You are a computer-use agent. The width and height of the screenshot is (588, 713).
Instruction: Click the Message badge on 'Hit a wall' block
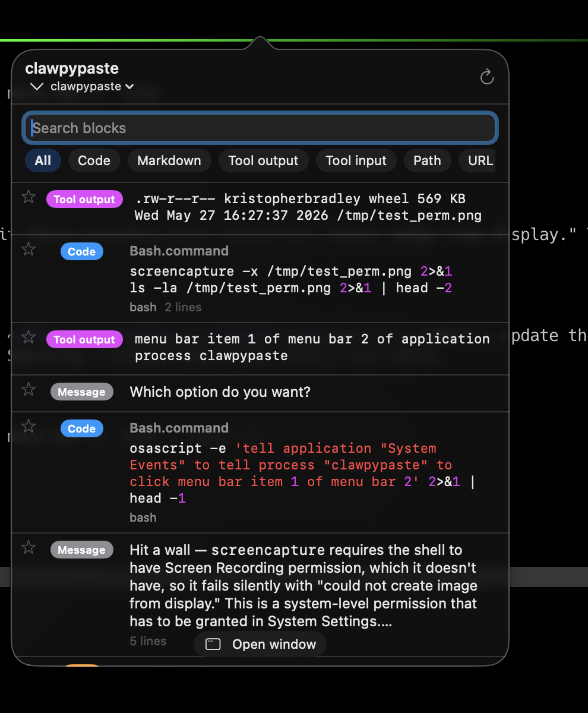click(x=81, y=550)
